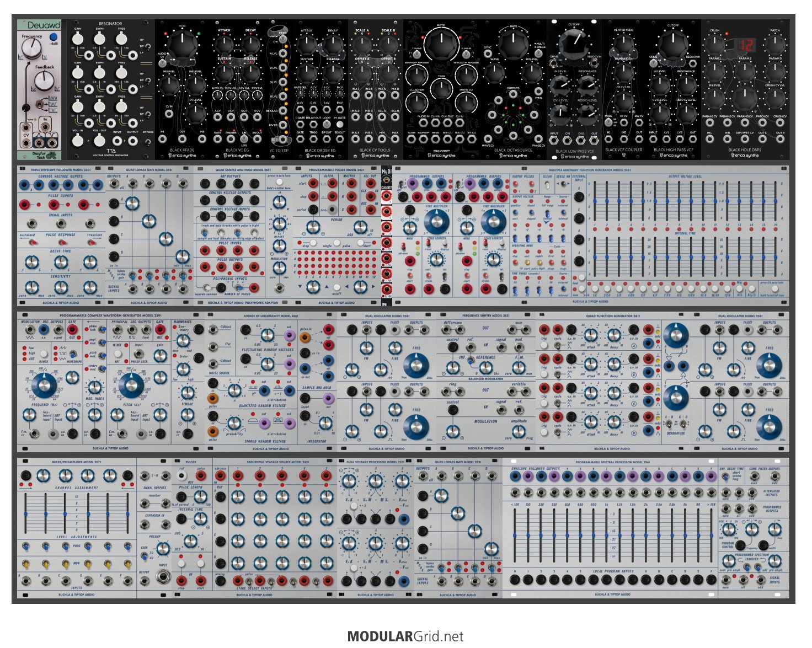Click the Black XFADE OUT jack
The height and width of the screenshot is (648, 812).
point(183,140)
